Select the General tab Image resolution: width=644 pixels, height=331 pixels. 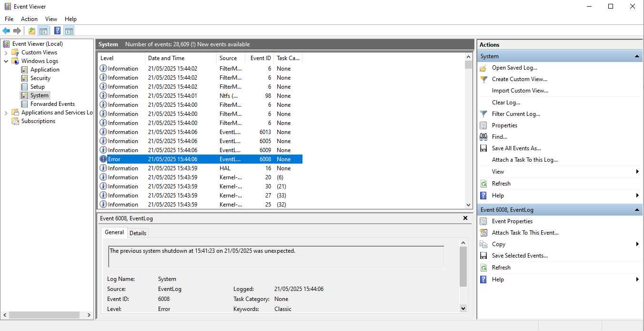click(114, 232)
